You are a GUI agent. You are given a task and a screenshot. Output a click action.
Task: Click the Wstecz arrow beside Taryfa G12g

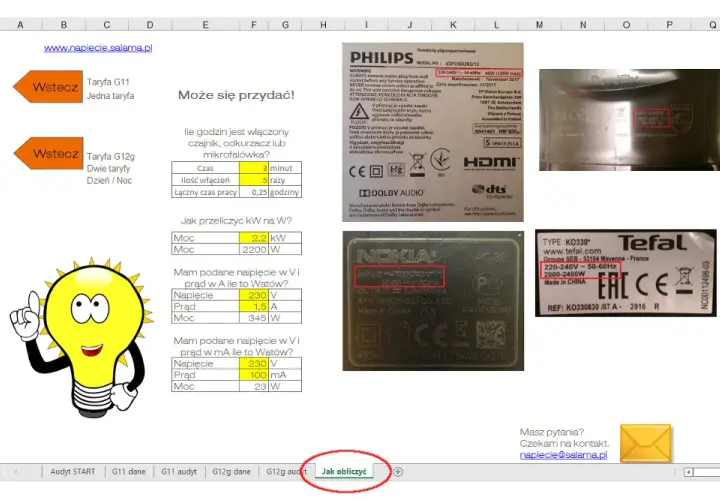49,153
